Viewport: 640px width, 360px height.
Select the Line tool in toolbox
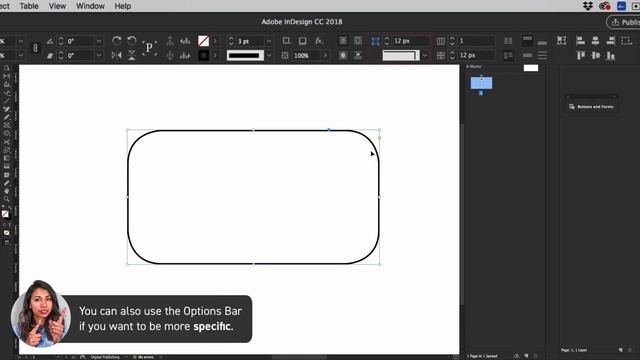pos(7,101)
